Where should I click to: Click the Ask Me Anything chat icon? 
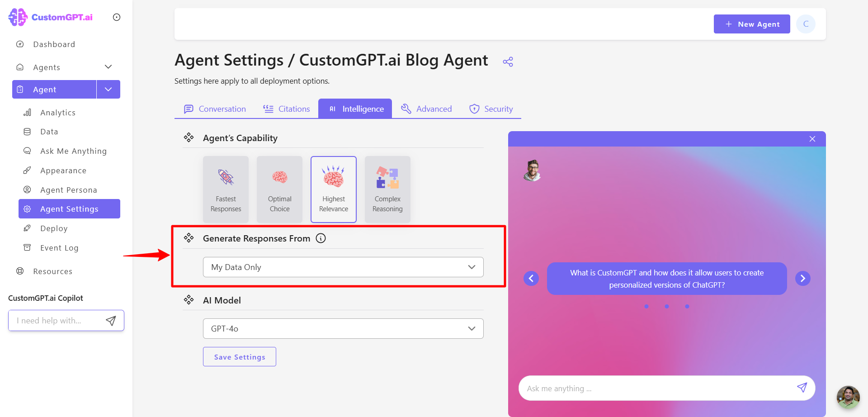point(27,151)
